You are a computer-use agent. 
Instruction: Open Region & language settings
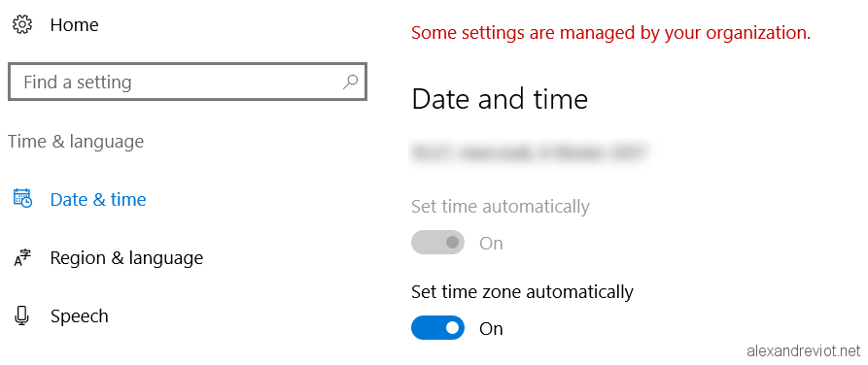(126, 257)
